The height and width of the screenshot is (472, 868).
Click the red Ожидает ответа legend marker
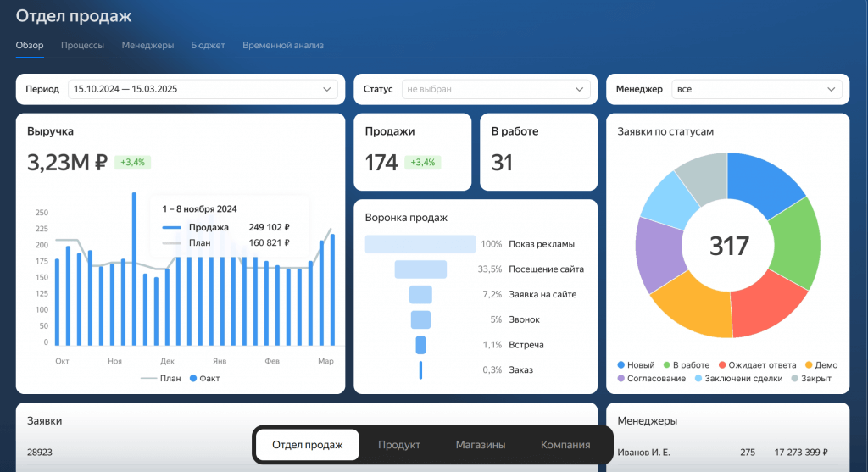(721, 365)
